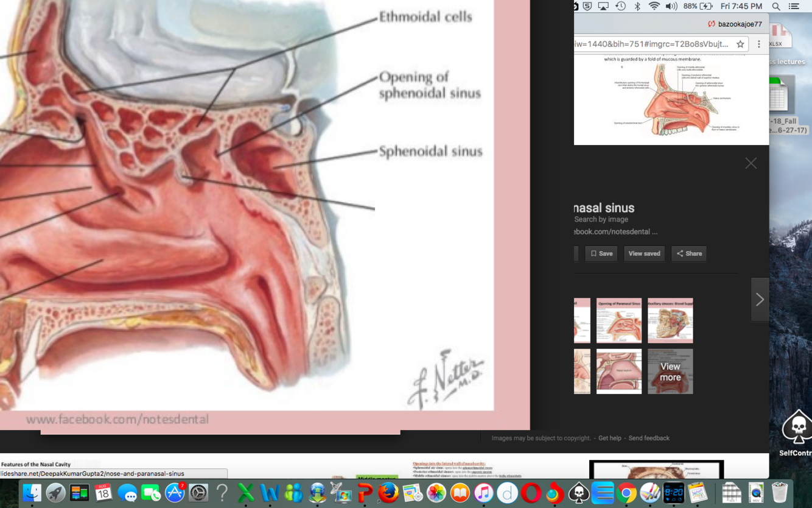Open System Preferences from the Dock
The height and width of the screenshot is (508, 812).
(x=198, y=492)
